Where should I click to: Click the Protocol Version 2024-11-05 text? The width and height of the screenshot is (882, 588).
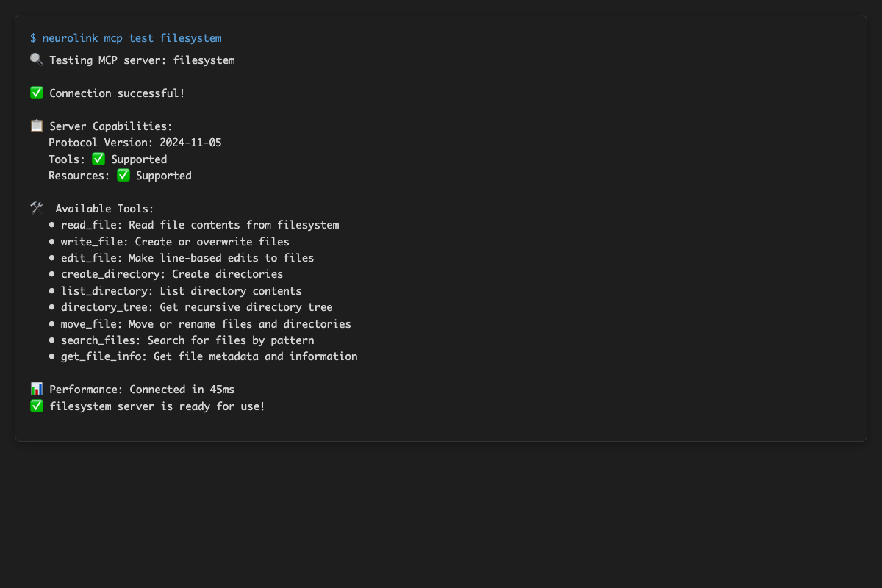point(135,143)
